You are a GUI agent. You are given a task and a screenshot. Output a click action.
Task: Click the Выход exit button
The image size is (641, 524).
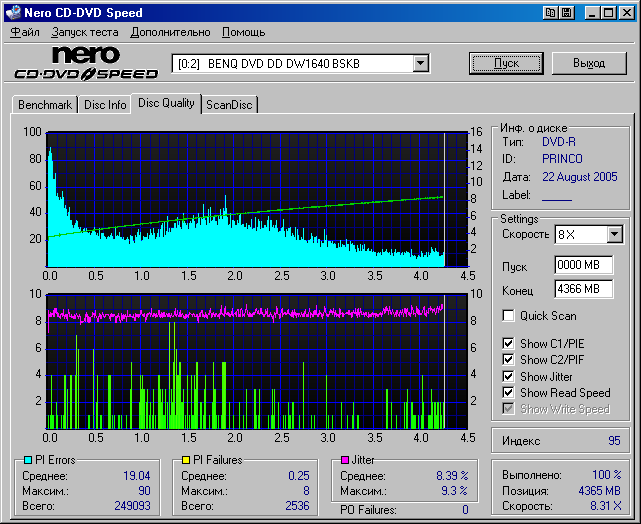click(x=591, y=63)
